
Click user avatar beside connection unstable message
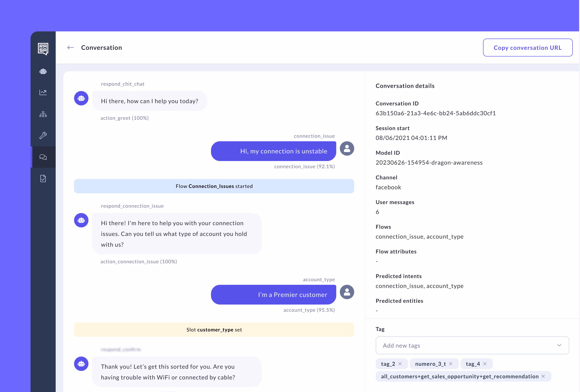pyautogui.click(x=347, y=149)
